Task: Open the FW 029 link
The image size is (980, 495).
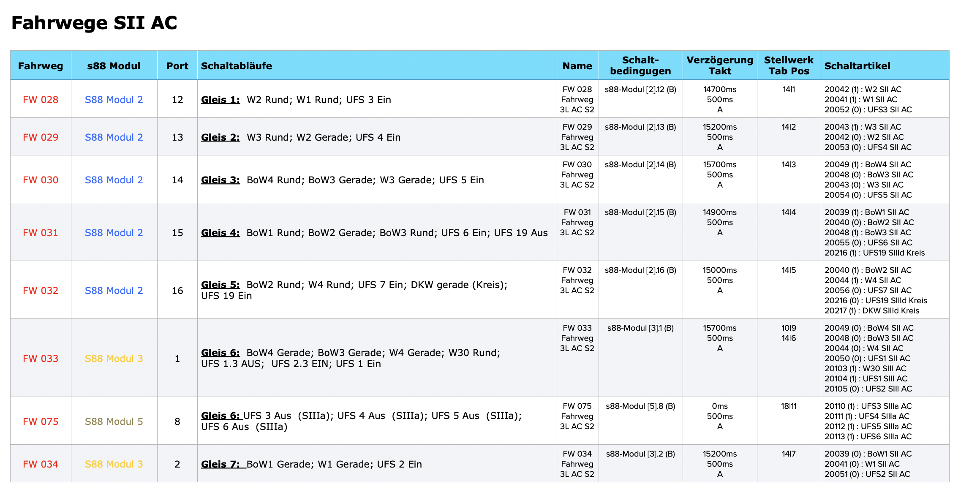Action: click(41, 137)
